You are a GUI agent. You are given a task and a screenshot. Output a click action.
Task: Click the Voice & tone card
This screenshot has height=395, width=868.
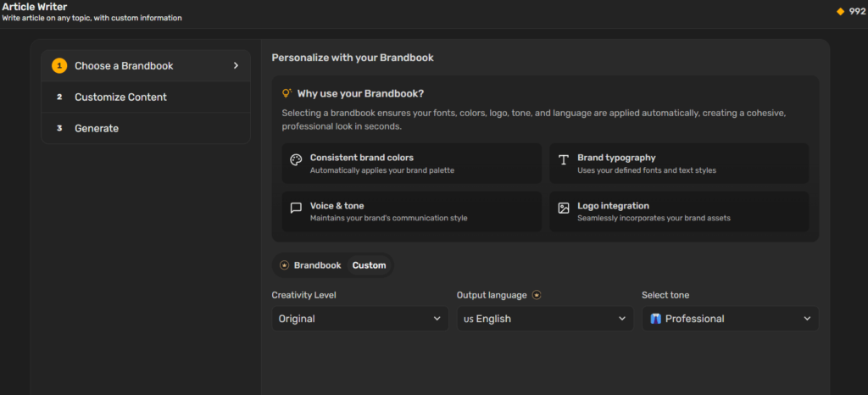pos(412,212)
